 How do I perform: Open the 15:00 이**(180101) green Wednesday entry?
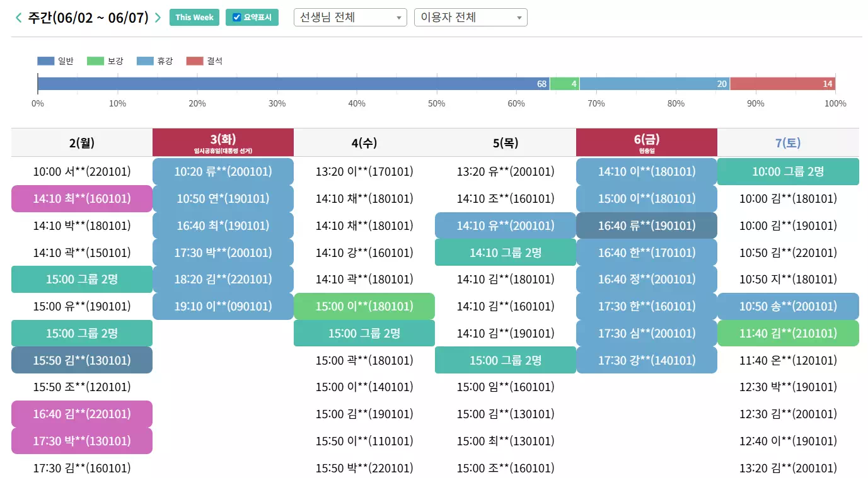pos(364,306)
